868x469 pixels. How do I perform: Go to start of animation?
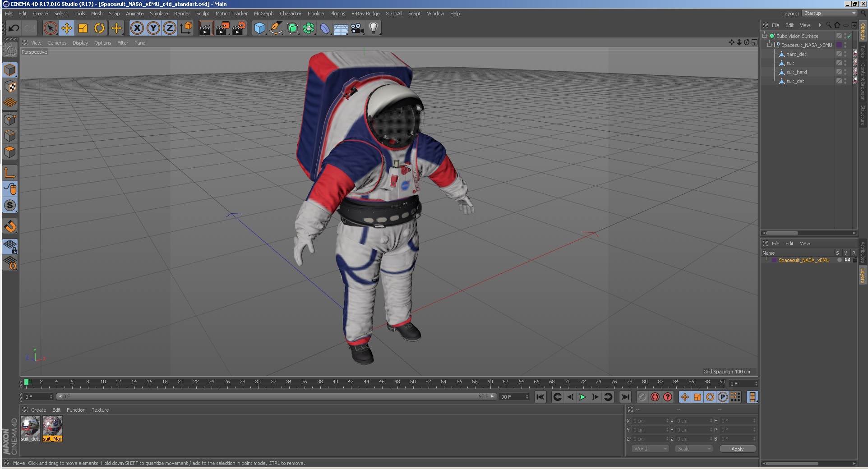540,397
